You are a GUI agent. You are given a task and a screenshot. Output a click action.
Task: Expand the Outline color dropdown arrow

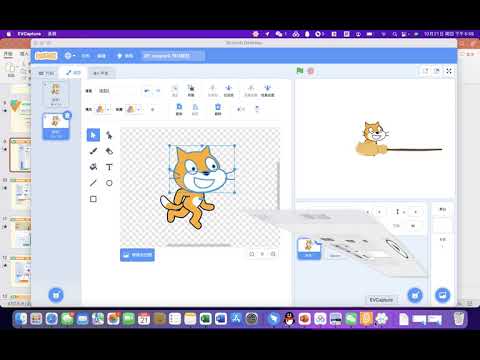[x=139, y=109]
